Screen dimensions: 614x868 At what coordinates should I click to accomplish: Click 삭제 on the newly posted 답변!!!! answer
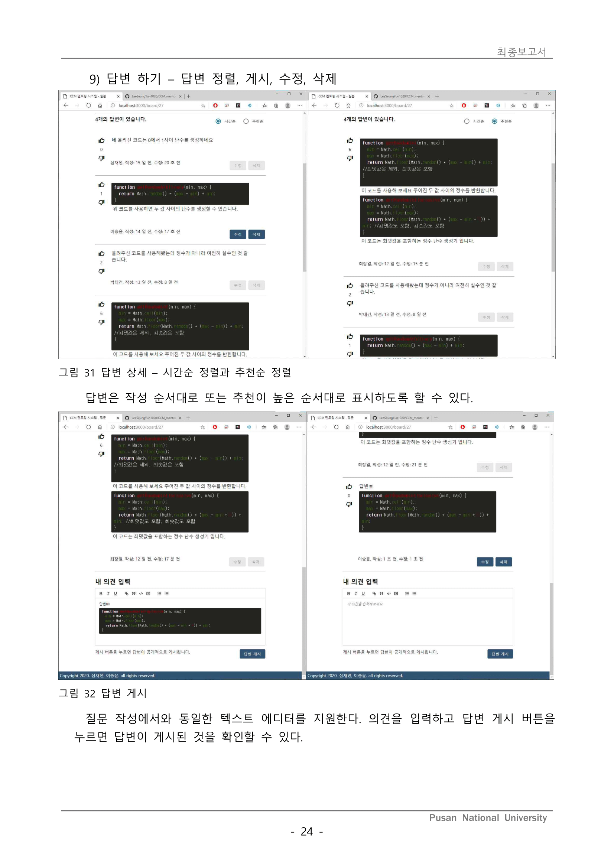coord(504,562)
